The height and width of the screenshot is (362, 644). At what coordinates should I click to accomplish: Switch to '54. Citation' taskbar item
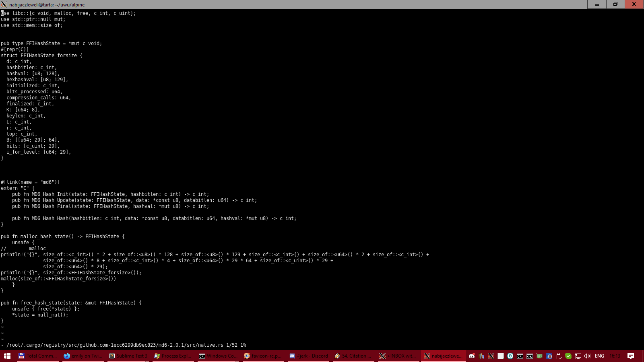click(x=353, y=356)
